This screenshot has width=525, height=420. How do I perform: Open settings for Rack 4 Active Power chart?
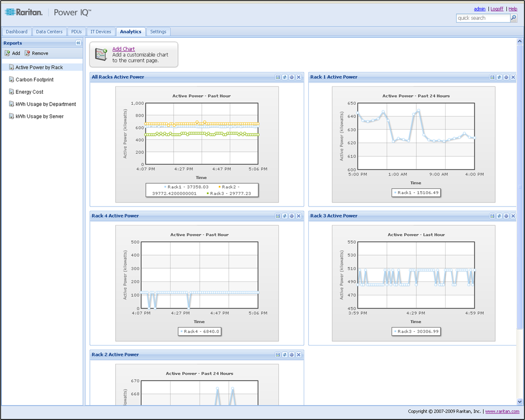click(x=292, y=216)
